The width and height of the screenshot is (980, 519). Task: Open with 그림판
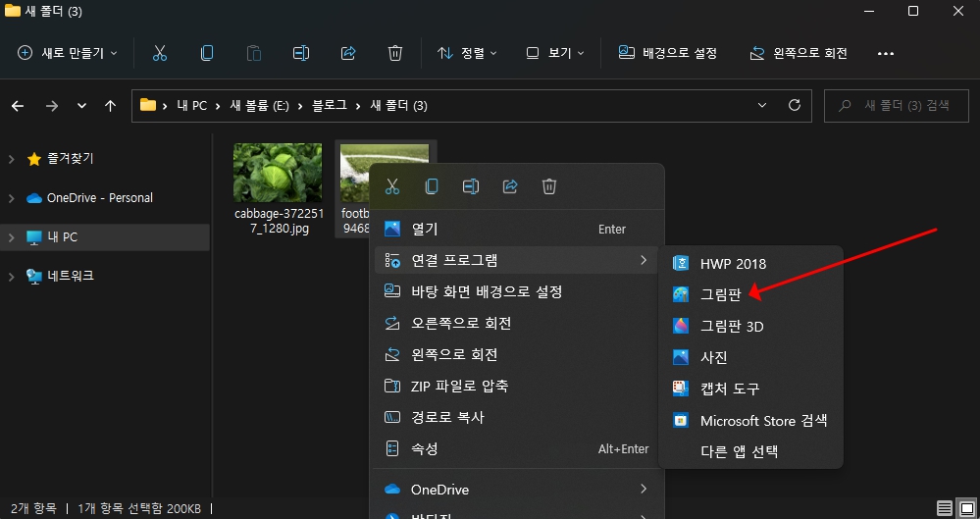[750, 294]
